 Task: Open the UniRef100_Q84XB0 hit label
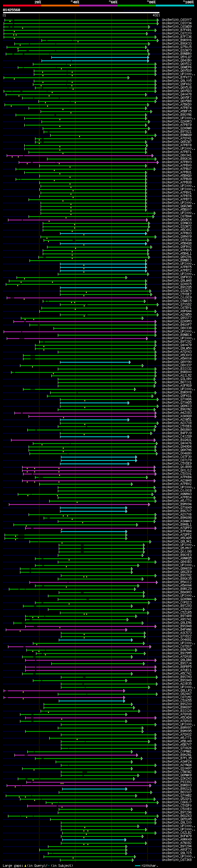tap(177, 60)
